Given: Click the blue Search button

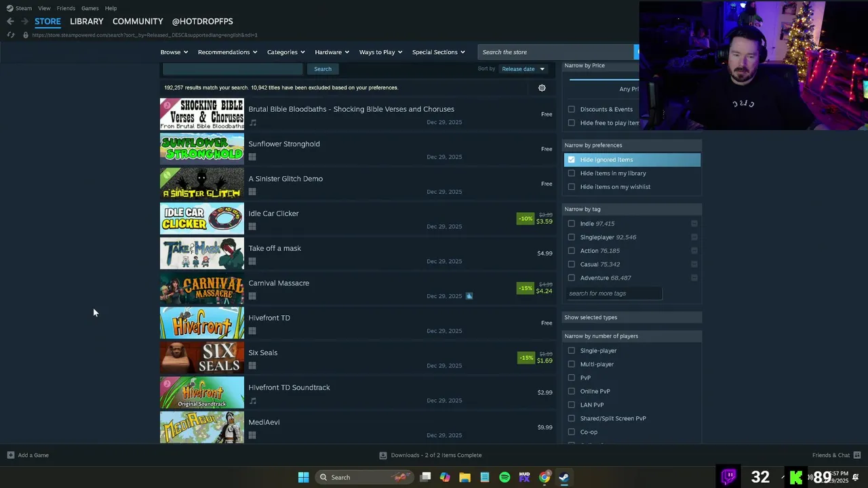Looking at the screenshot, I should (x=323, y=69).
